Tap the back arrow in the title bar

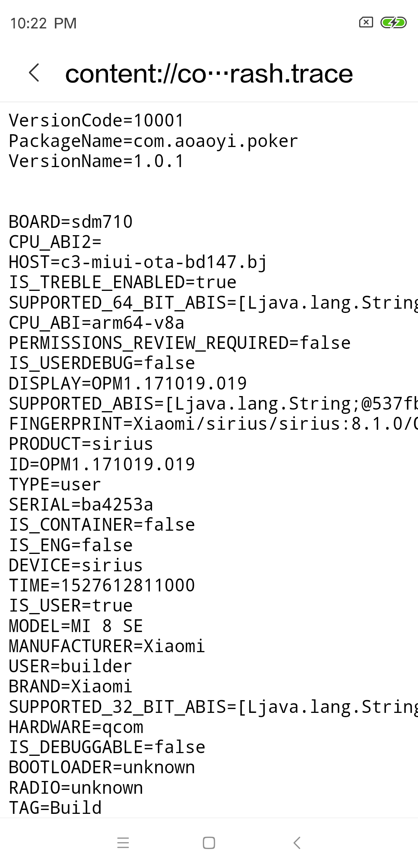34,73
